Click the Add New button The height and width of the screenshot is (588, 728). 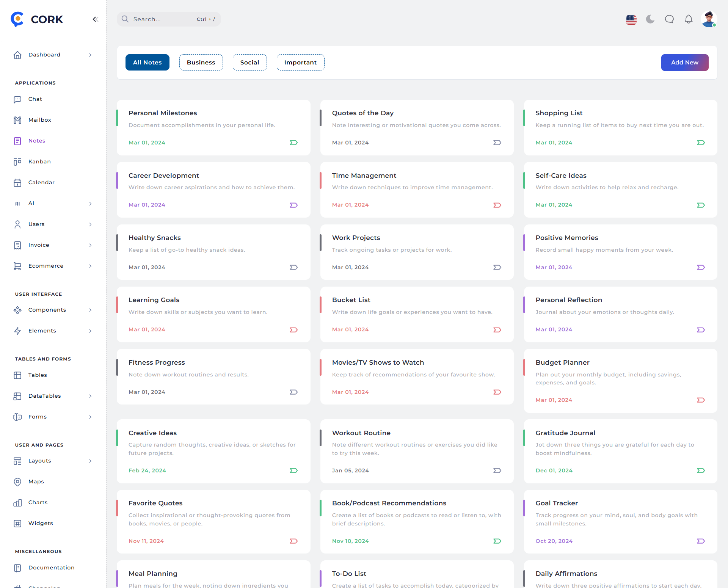pyautogui.click(x=684, y=63)
